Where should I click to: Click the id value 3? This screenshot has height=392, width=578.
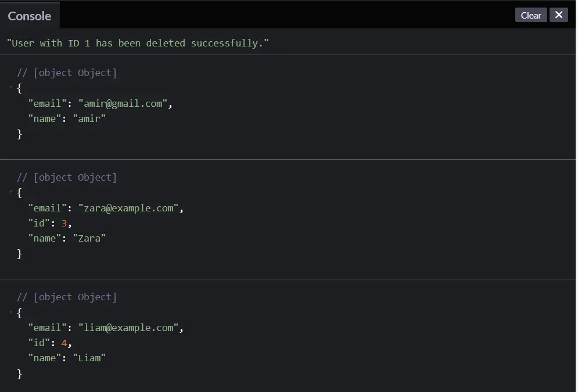[64, 223]
